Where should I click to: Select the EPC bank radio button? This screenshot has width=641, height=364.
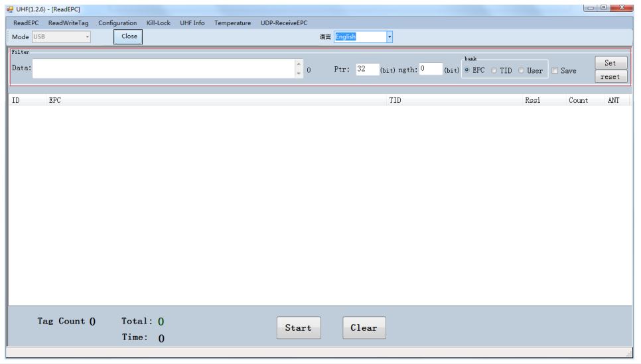tap(467, 70)
